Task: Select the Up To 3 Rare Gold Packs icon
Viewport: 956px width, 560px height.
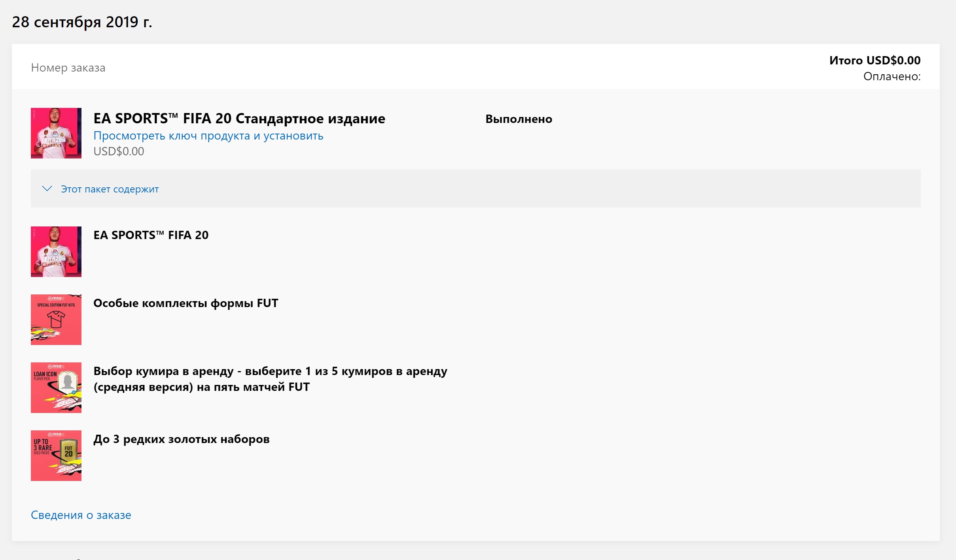Action: pyautogui.click(x=56, y=456)
